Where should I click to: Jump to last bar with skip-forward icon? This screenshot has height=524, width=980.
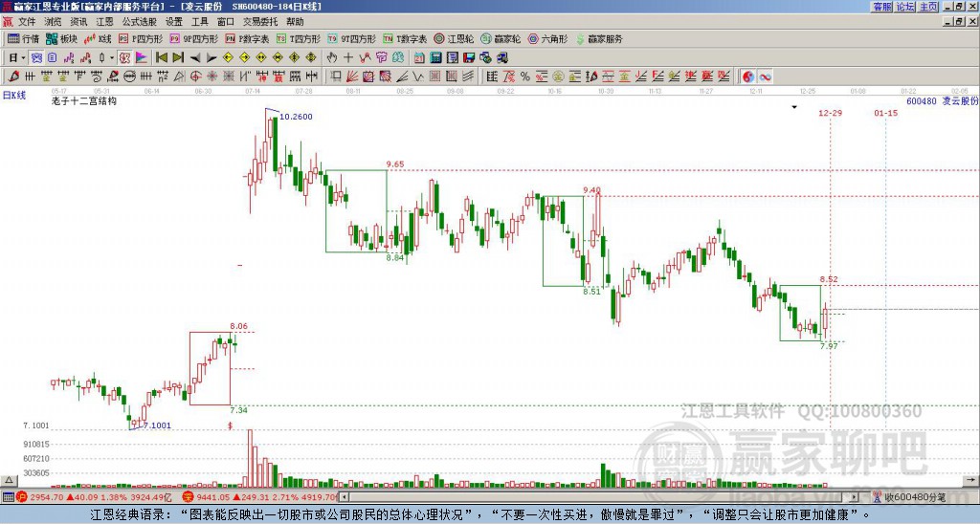[178, 58]
